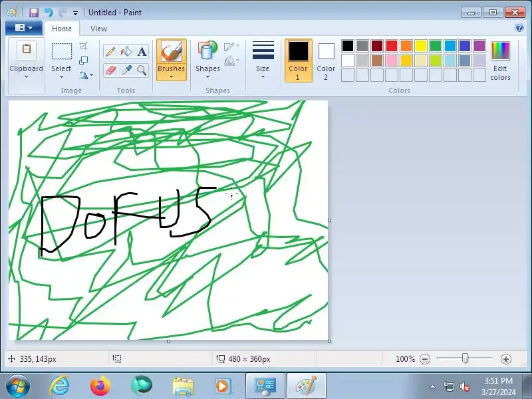The height and width of the screenshot is (399, 532).
Task: Select the Color picker eyedropper
Action: [126, 70]
